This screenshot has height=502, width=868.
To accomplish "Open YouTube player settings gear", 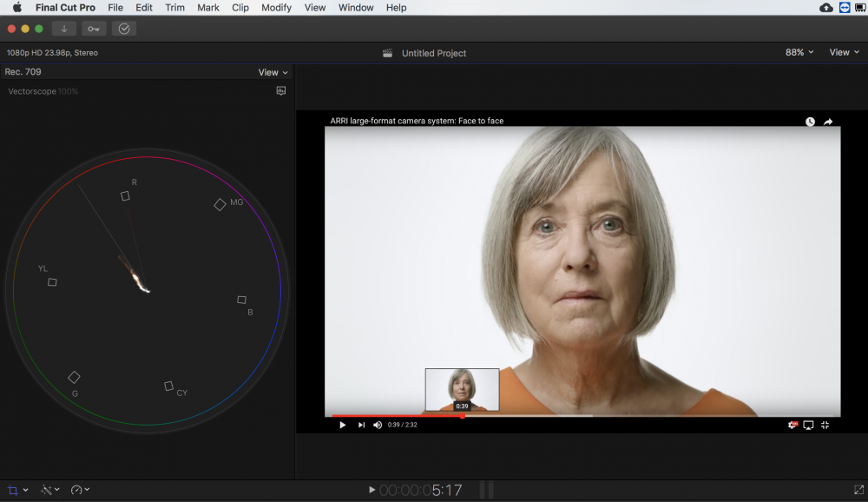I will click(792, 425).
